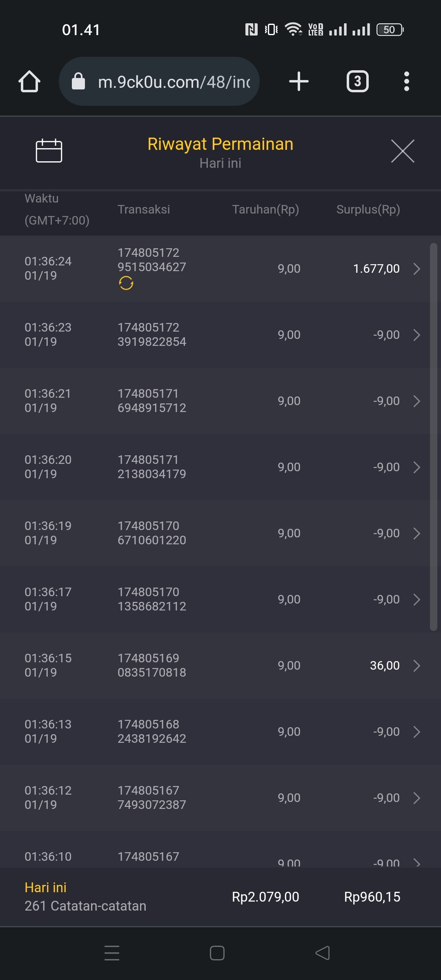
Task: Click the vertical scrollbar of the history list
Action: [434, 437]
